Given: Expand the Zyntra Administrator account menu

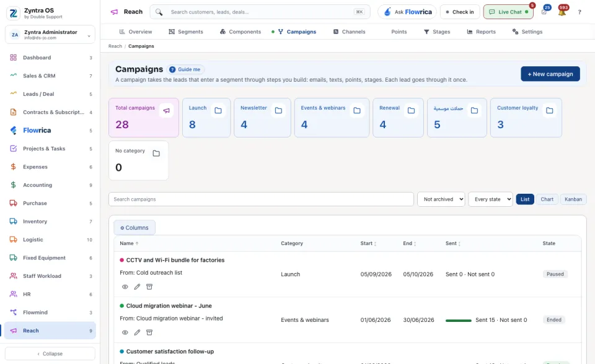Looking at the screenshot, I should [50, 35].
